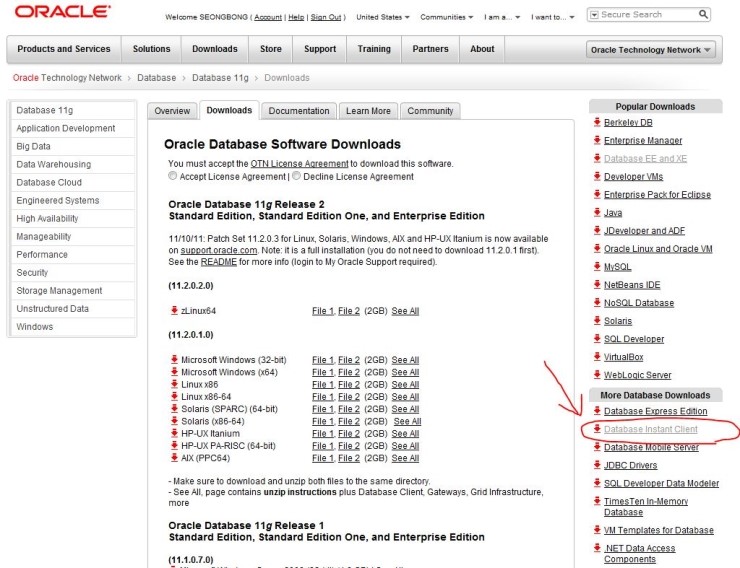740x568 pixels.
Task: Open Products and Services menu
Action: click(64, 49)
